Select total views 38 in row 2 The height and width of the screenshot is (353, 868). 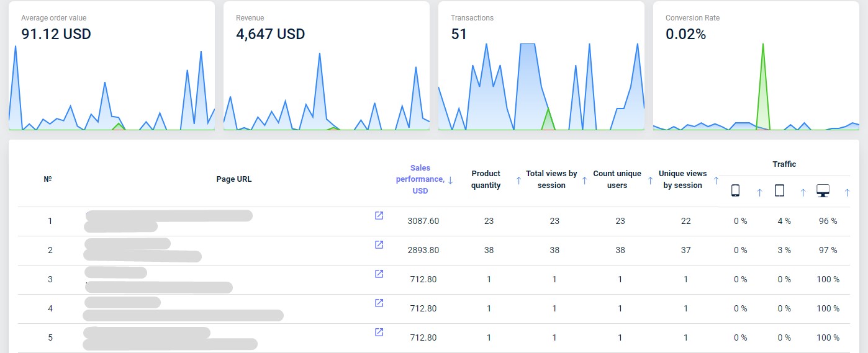554,250
